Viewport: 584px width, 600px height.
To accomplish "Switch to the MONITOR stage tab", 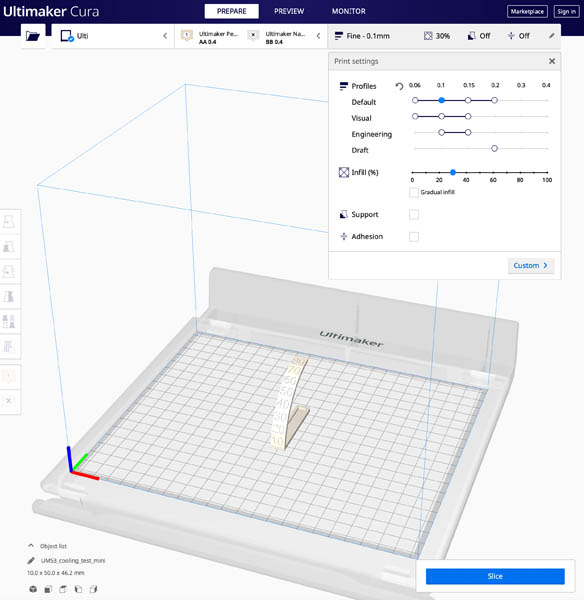I will (349, 11).
